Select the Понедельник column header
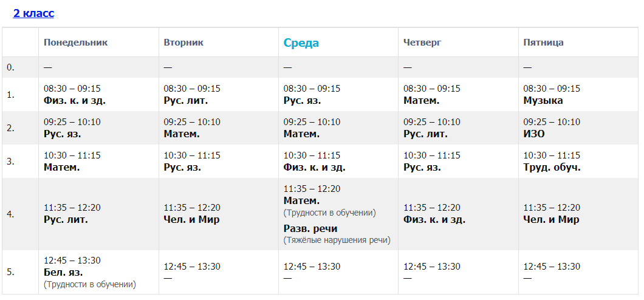 75,43
